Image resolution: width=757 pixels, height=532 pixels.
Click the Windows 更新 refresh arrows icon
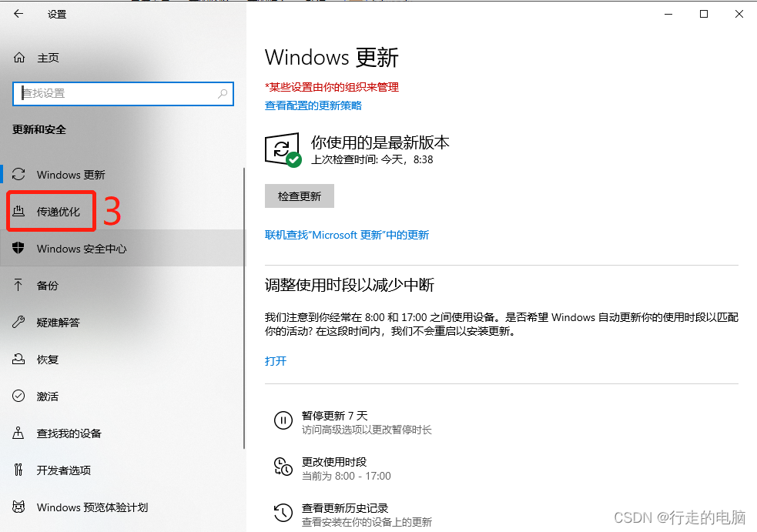(x=18, y=174)
